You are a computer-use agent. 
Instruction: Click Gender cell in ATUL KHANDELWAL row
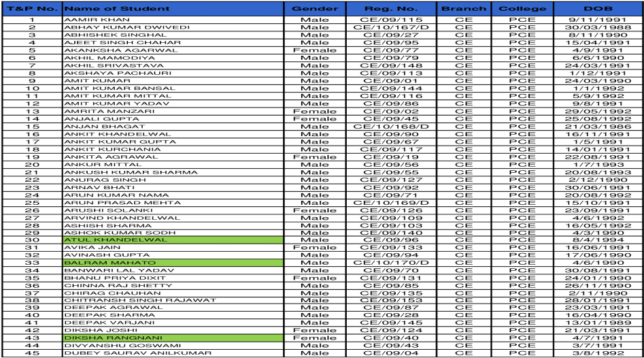pos(315,240)
